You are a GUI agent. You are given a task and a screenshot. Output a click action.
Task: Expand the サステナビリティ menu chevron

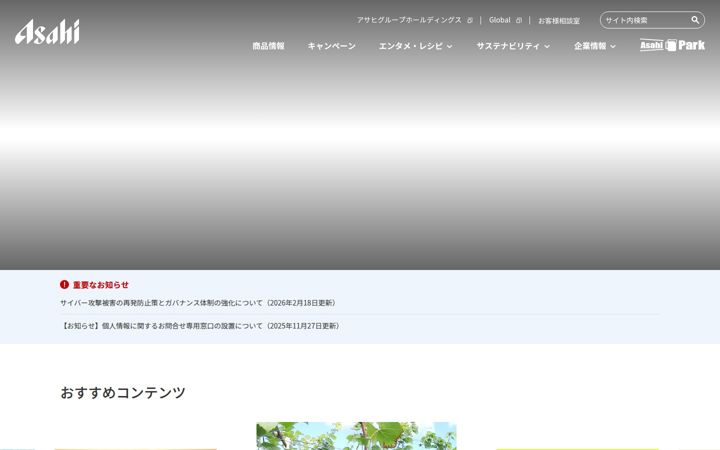[x=547, y=46]
